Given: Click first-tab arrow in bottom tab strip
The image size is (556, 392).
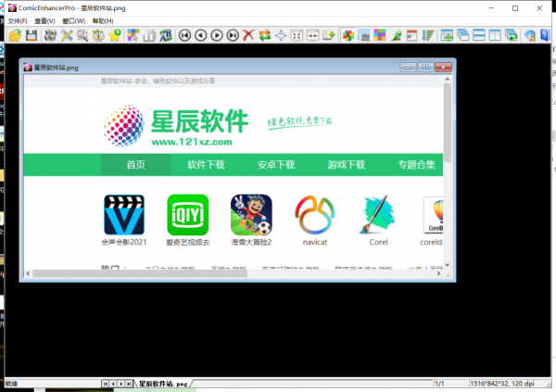Looking at the screenshot, I should tap(105, 384).
